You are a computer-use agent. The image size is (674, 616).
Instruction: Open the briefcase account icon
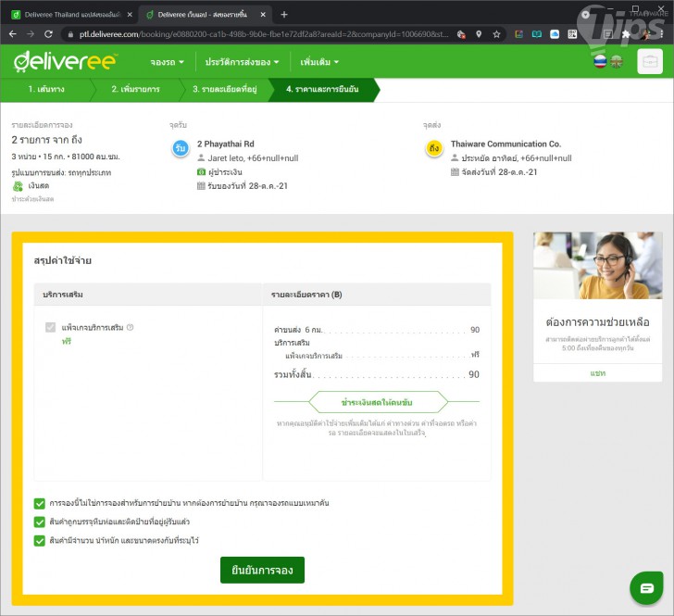650,61
